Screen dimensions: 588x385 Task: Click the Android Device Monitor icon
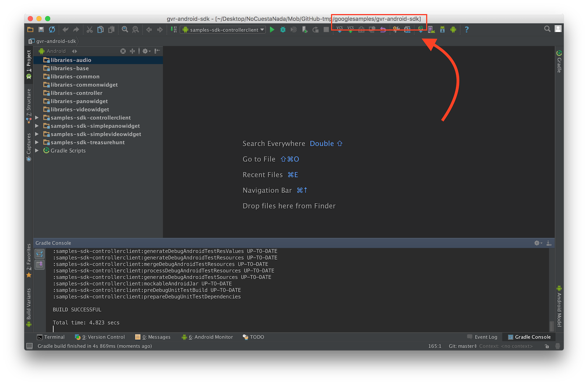coord(453,30)
